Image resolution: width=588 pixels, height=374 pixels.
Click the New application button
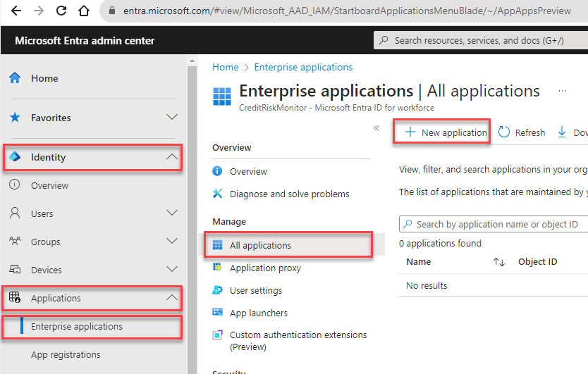click(x=446, y=132)
